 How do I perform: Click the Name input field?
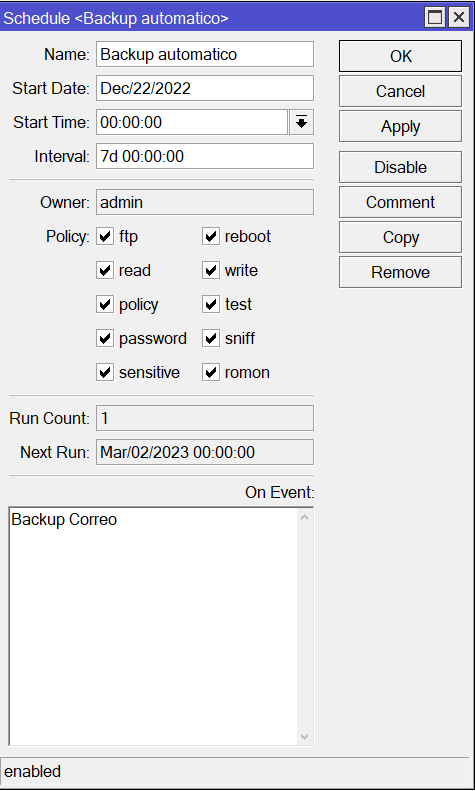tap(205, 54)
